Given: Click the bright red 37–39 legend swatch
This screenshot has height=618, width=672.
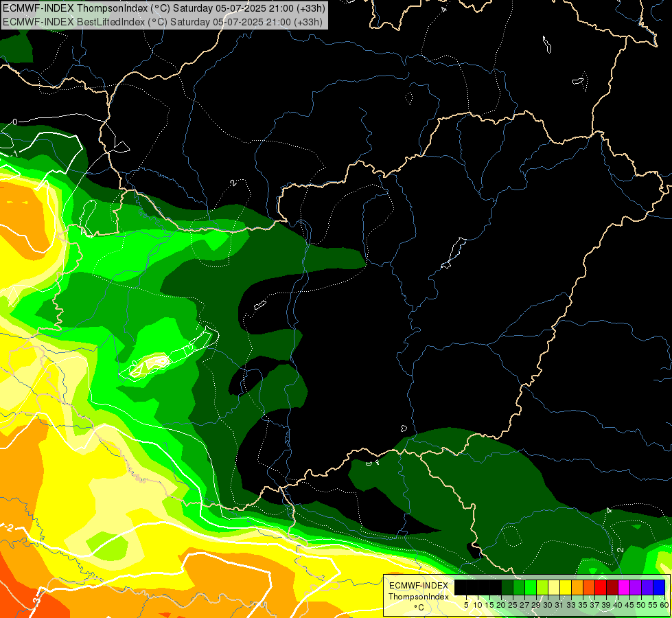Looking at the screenshot, I should (601, 587).
